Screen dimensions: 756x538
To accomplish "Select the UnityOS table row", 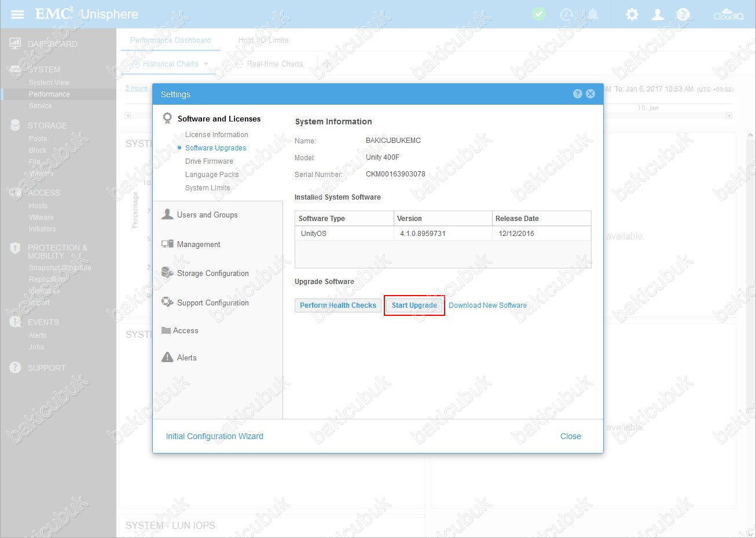I will (x=443, y=233).
